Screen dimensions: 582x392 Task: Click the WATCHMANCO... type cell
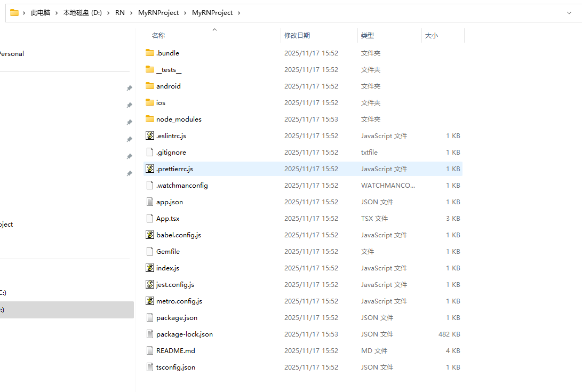388,185
